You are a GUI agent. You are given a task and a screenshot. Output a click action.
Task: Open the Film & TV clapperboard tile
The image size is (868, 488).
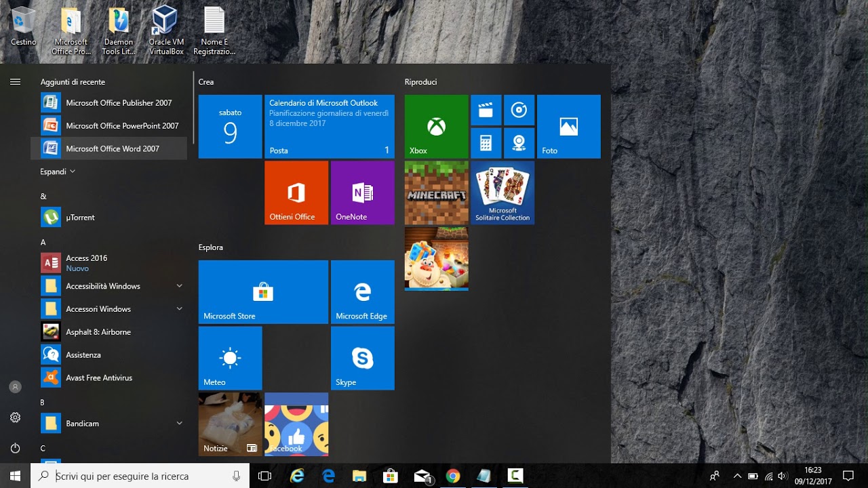pos(486,110)
